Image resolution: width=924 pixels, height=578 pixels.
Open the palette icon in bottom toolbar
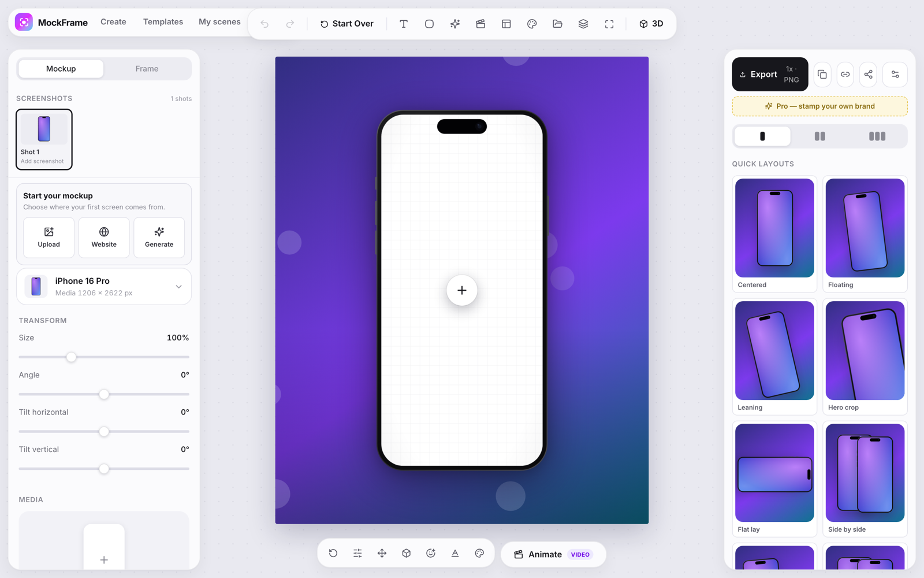pos(479,553)
